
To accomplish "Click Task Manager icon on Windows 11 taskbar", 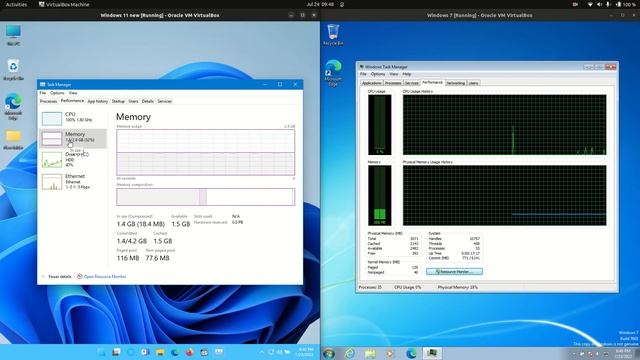I will point(219,352).
